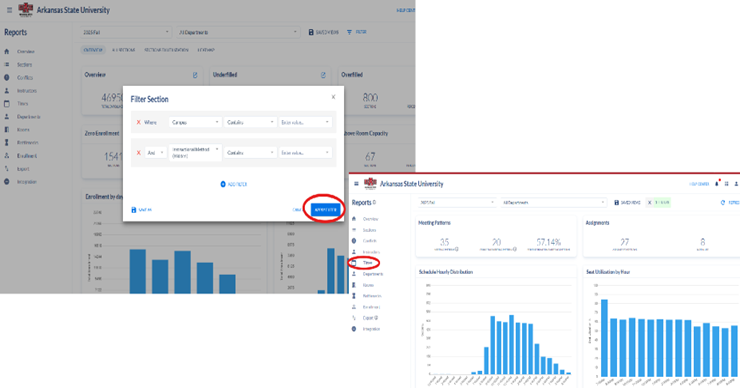Click the blue Apply Filter button
Image resolution: width=740 pixels, height=388 pixels.
325,210
